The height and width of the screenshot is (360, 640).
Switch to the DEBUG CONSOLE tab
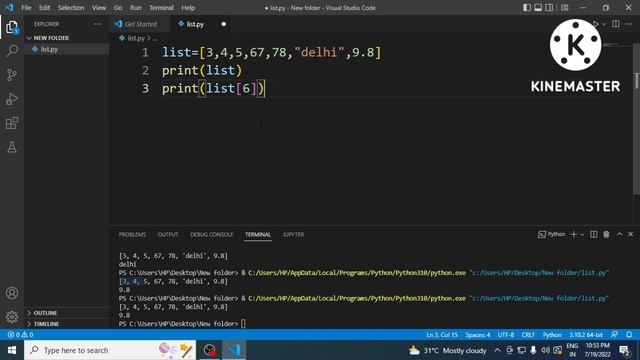click(211, 235)
